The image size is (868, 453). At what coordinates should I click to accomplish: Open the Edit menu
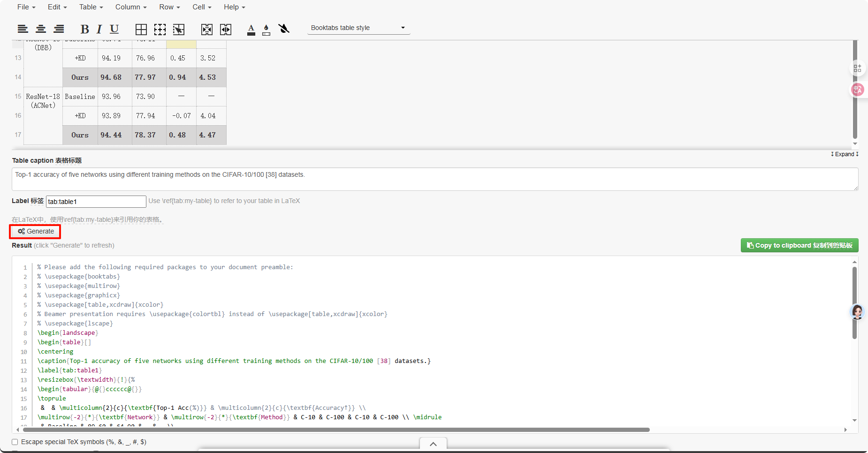pos(57,7)
